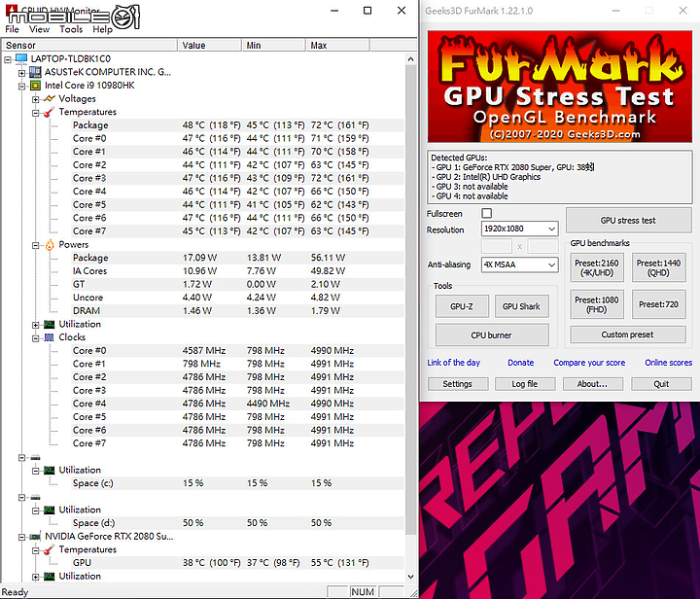
Task: Run the Preset:2160 (4K/UHD) benchmark
Action: click(x=596, y=267)
